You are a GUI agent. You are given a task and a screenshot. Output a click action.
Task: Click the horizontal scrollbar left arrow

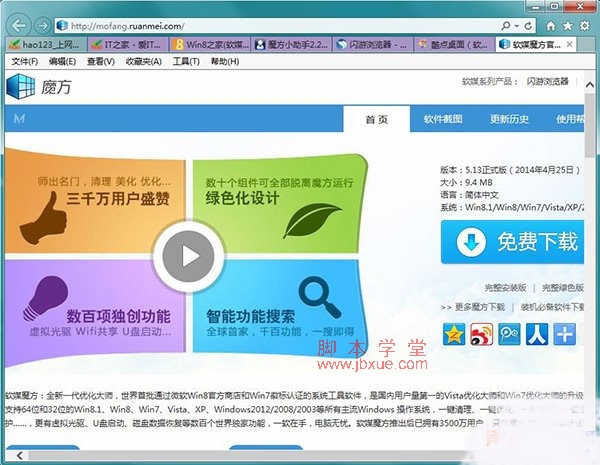coord(20,455)
